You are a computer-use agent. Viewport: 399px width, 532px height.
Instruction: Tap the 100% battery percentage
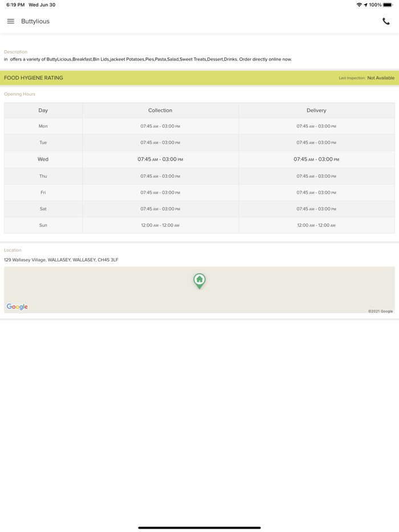point(375,5)
